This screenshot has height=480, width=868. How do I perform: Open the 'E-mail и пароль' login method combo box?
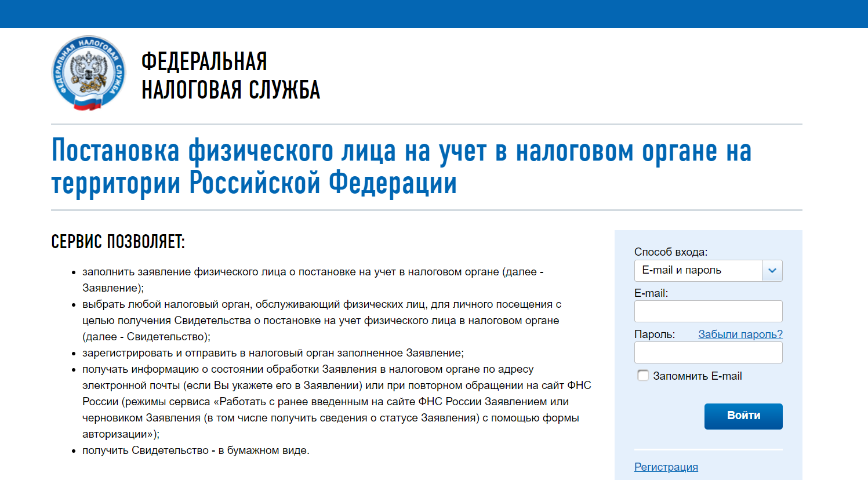pos(698,271)
